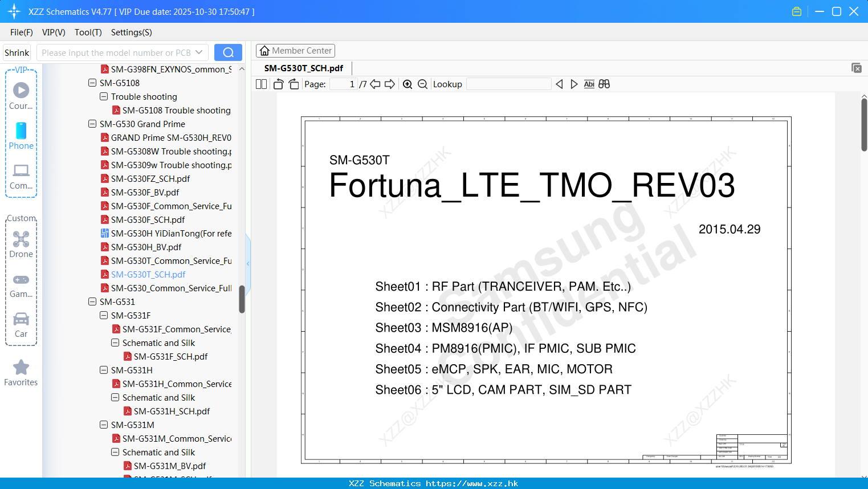Open SM-G531M_BV.pdf file

[165, 466]
